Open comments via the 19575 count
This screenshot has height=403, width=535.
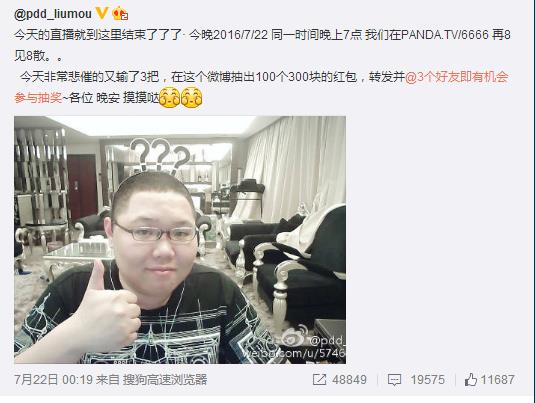pyautogui.click(x=428, y=380)
